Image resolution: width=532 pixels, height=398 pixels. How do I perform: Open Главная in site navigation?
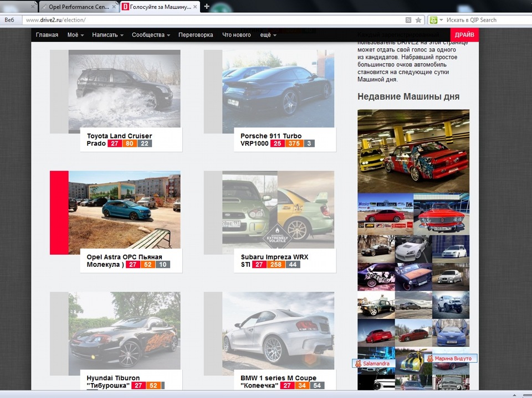47,34
